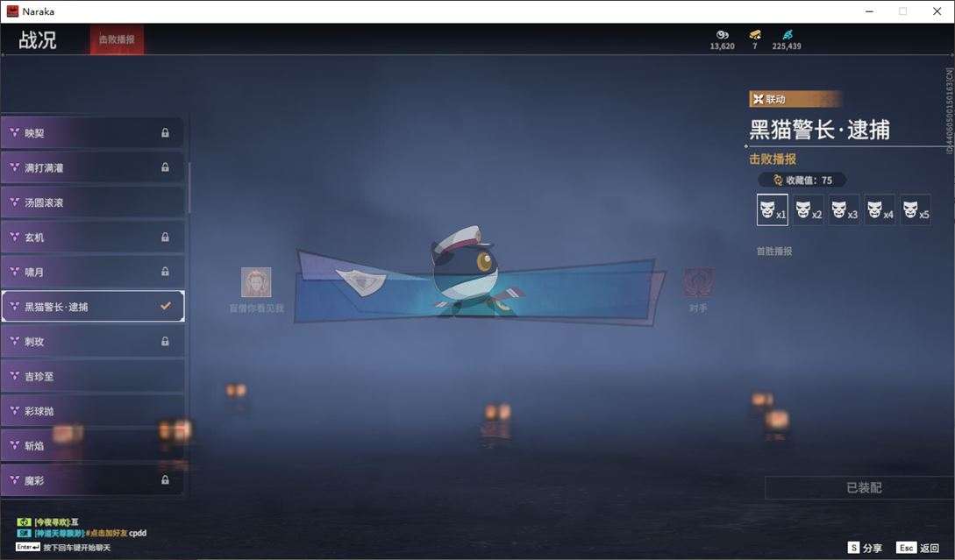Click the 点击加好友 add-friend chat link
The width and height of the screenshot is (955, 560).
tap(108, 533)
